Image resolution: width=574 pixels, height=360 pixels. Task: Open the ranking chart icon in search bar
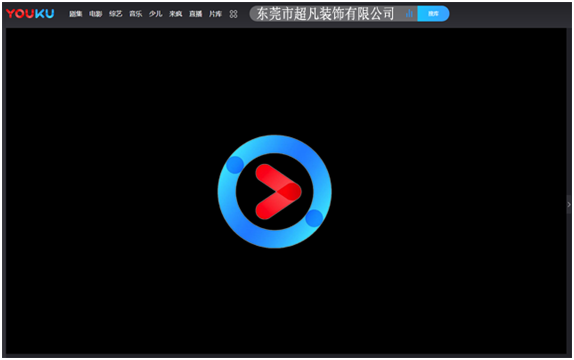pos(409,14)
